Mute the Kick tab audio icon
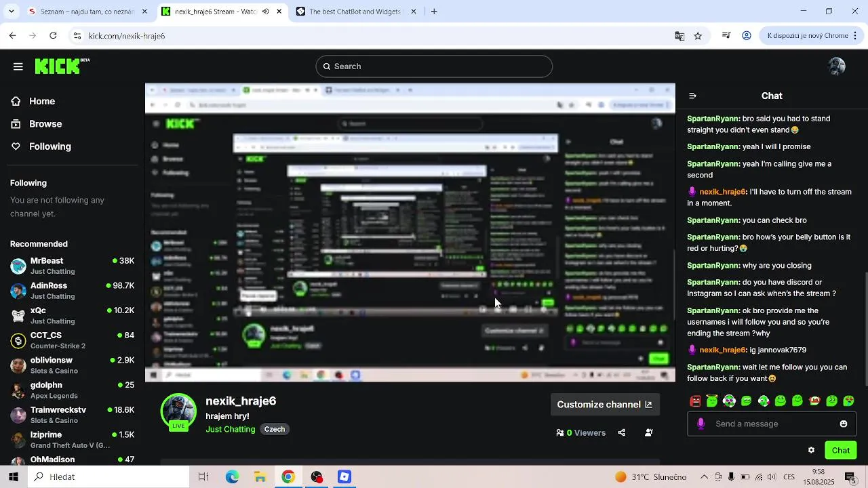868x488 pixels. [265, 12]
